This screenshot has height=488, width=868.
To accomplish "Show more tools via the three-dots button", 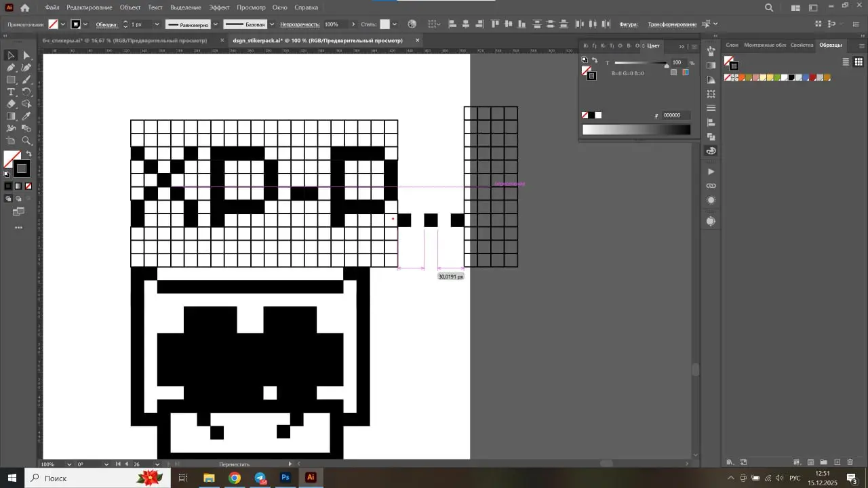I will 18,228.
